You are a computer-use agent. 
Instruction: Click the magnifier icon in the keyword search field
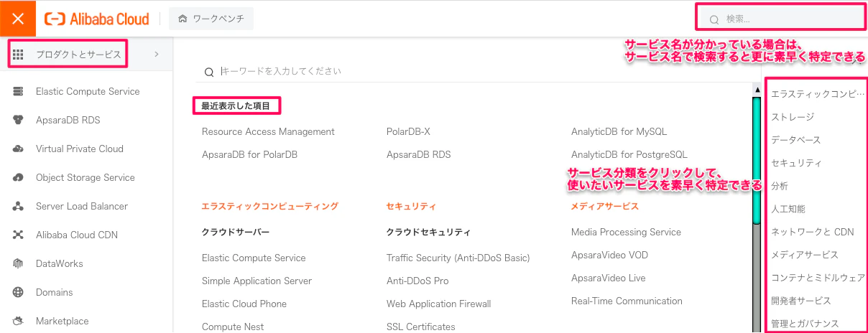(209, 72)
